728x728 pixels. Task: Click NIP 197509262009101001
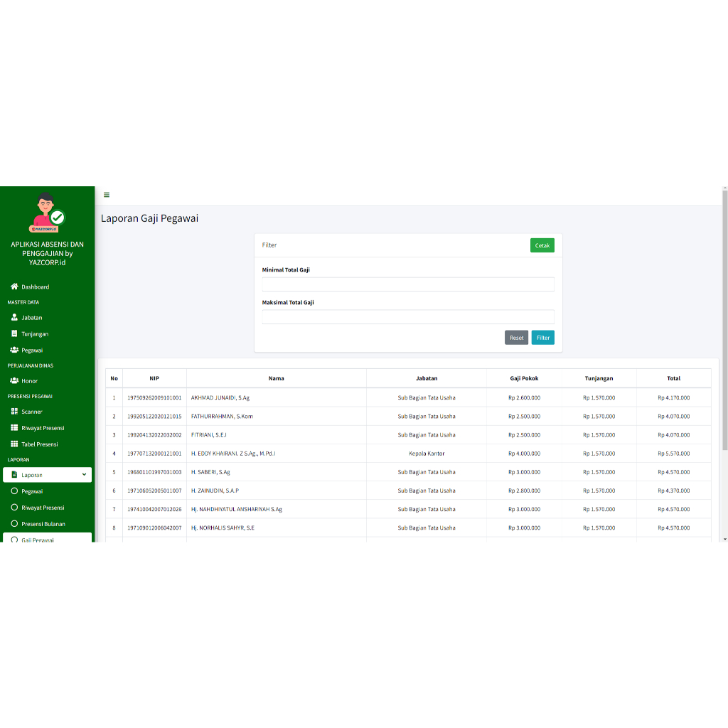point(154,398)
